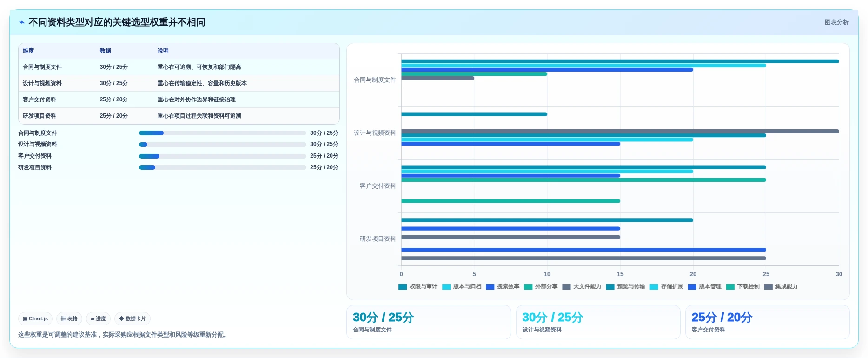The image size is (868, 358).
Task: Open the 合同与制度文件 data card
Action: 429,322
